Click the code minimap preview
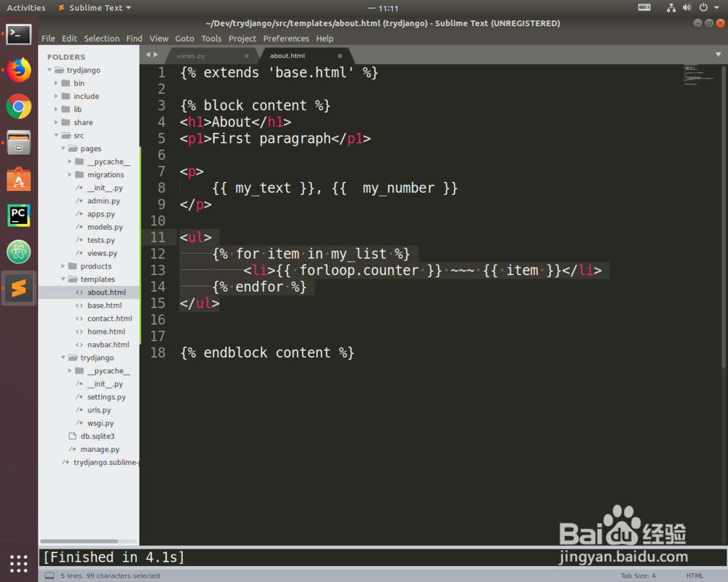Image resolution: width=728 pixels, height=582 pixels. 700,74
